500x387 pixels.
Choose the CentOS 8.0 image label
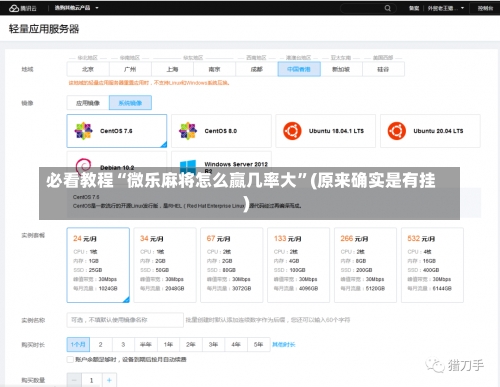tap(221, 131)
